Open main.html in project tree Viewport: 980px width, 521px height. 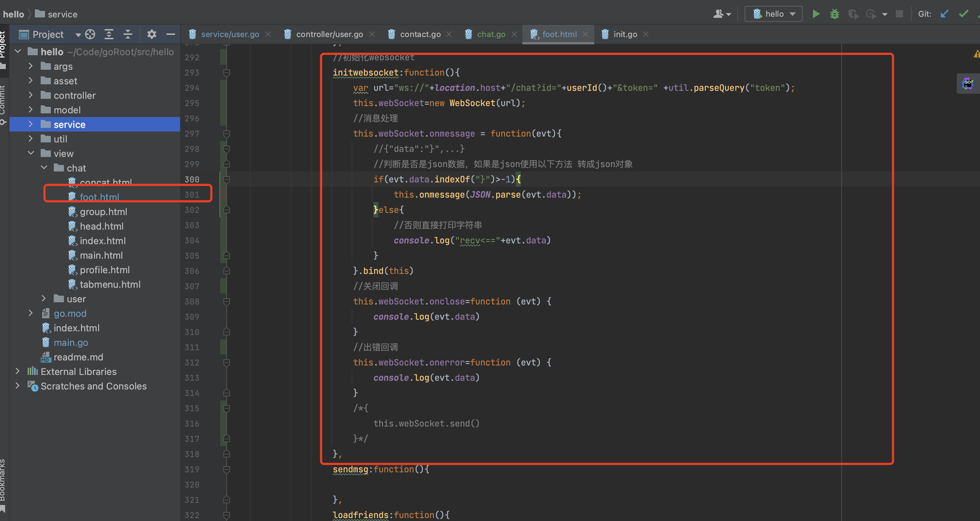click(101, 255)
